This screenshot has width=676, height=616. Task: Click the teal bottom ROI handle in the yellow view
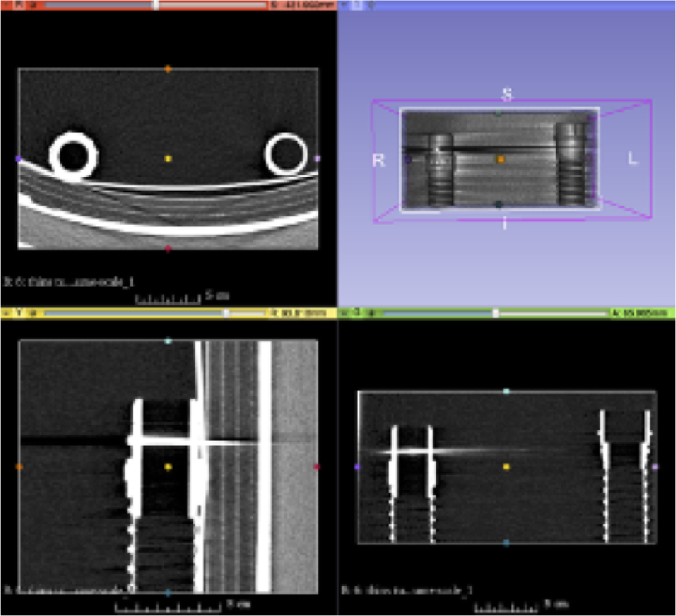coord(167,593)
